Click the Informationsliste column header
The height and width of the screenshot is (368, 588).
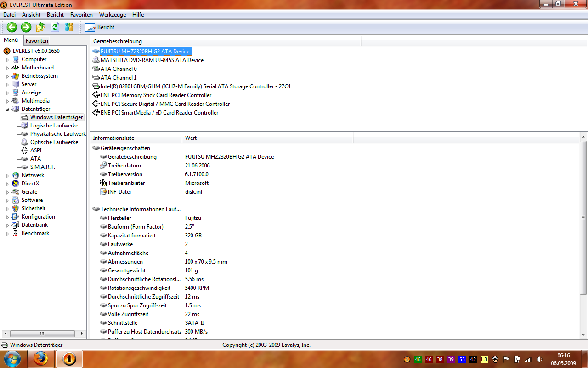pos(136,138)
